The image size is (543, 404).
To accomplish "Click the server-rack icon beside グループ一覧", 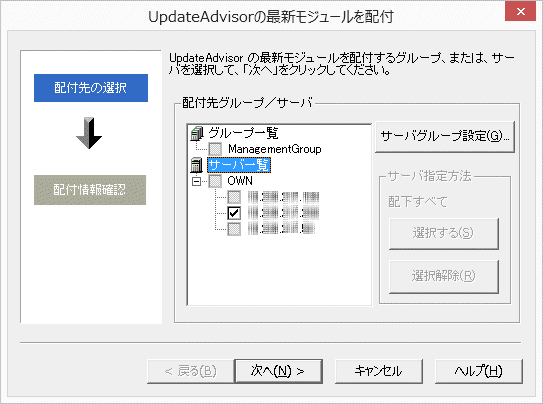I will (197, 133).
